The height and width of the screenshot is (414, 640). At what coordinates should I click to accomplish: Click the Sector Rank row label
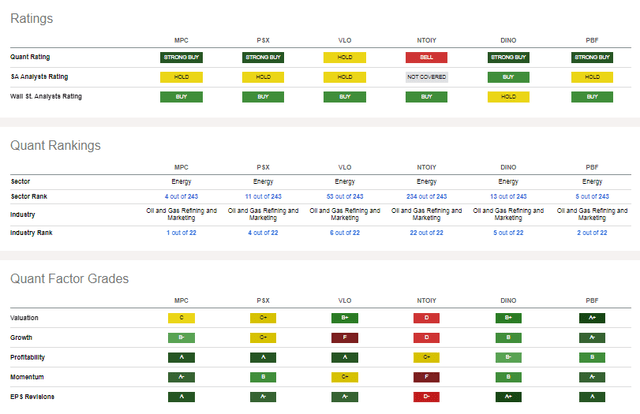(29, 196)
